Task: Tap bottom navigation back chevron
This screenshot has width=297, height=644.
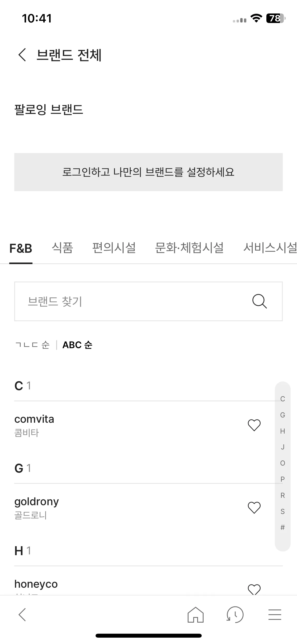Action: pyautogui.click(x=22, y=614)
